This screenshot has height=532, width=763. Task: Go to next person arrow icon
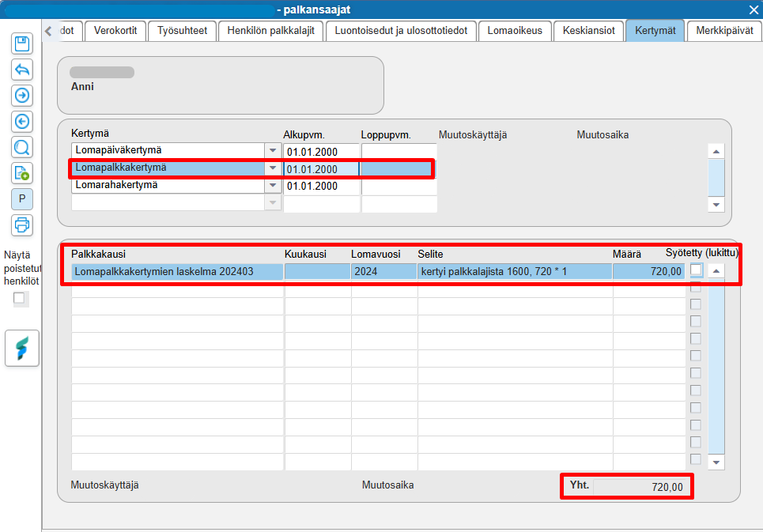click(x=22, y=96)
